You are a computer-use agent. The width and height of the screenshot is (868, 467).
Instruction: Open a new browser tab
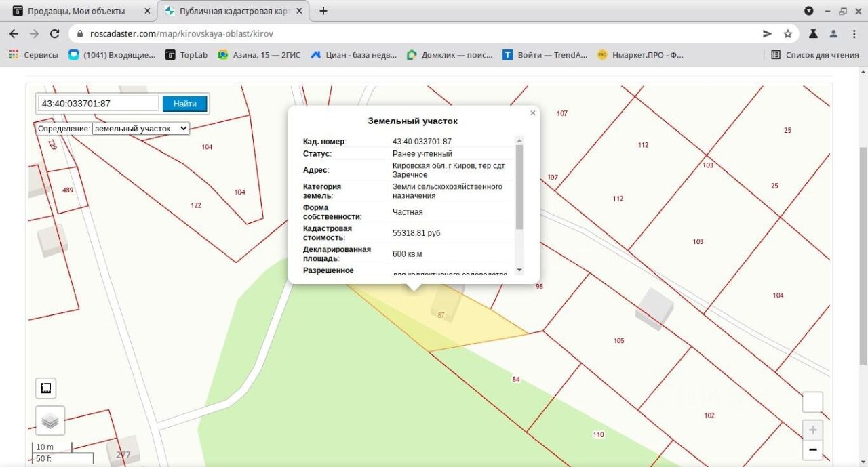[x=323, y=11]
